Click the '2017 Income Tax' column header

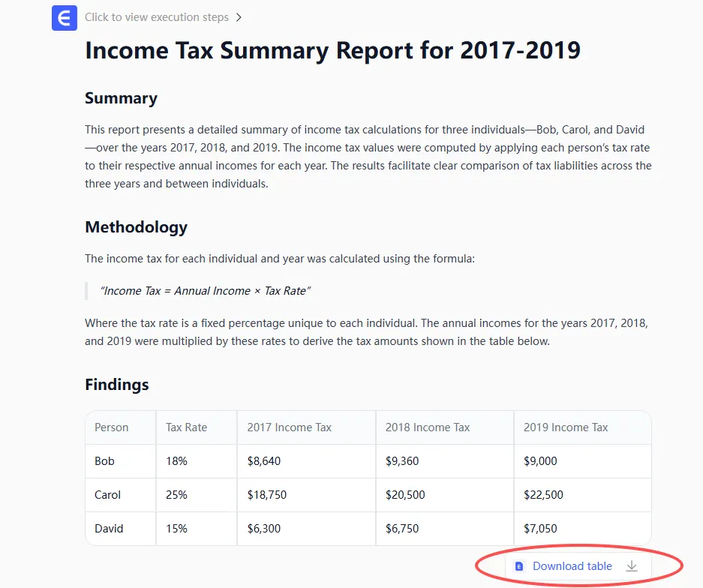click(x=289, y=427)
